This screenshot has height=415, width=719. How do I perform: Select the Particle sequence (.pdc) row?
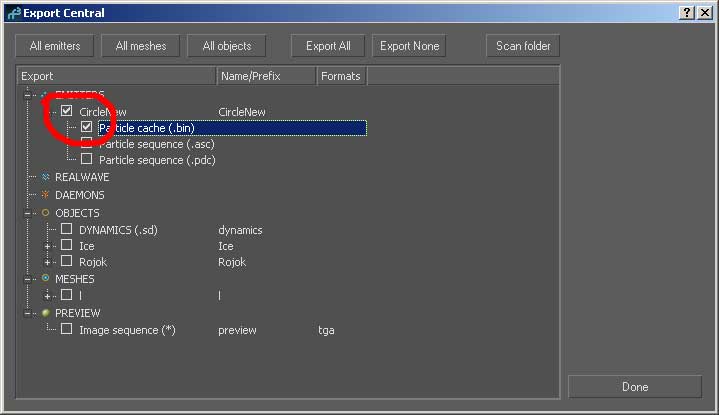coord(157,160)
